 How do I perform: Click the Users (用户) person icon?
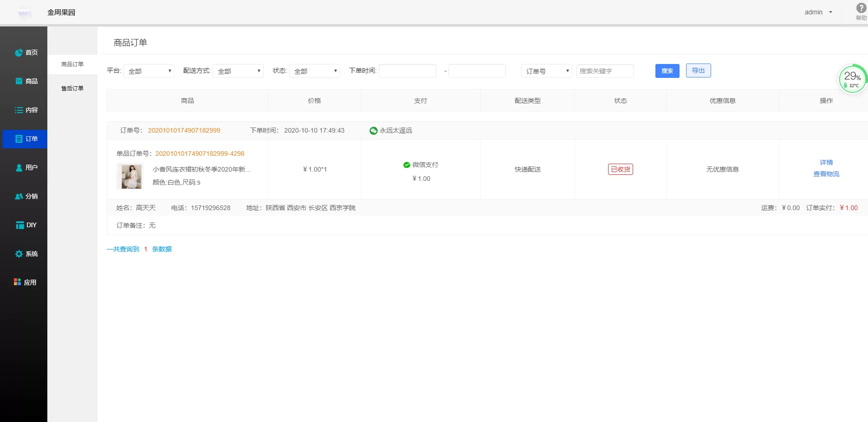pos(19,167)
